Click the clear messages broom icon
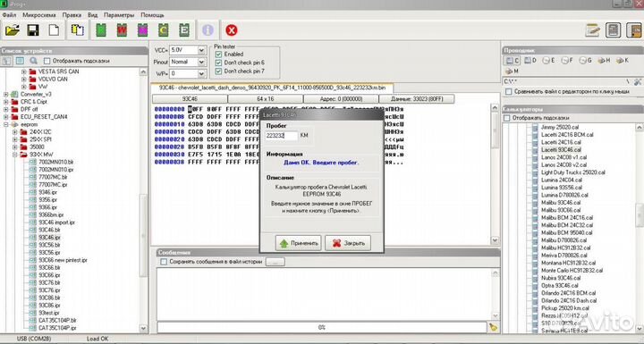This screenshot has height=344, width=644. pos(493,327)
